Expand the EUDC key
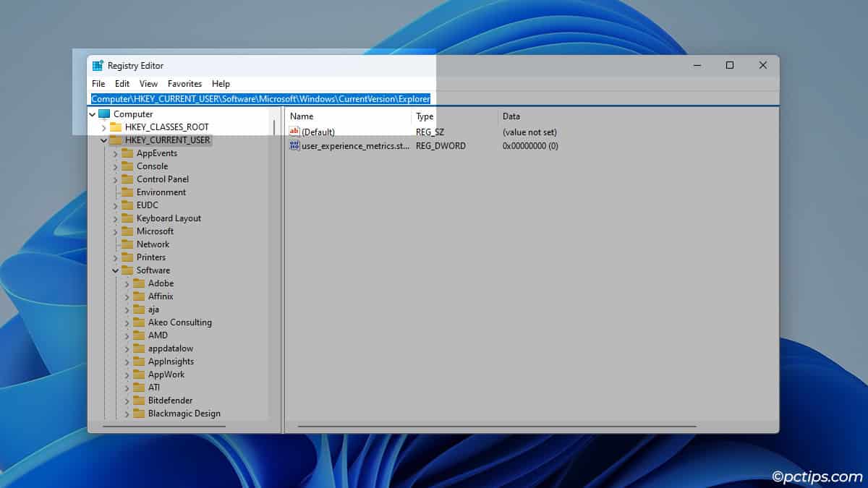This screenshot has width=868, height=488. [x=116, y=205]
